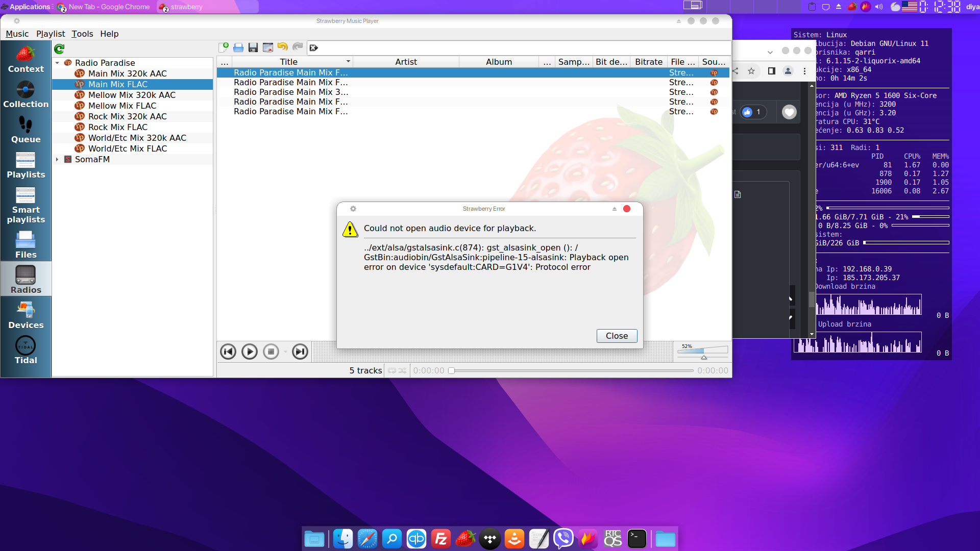Open the Queue sidebar tab
The width and height of the screenshot is (980, 551).
pos(26,130)
